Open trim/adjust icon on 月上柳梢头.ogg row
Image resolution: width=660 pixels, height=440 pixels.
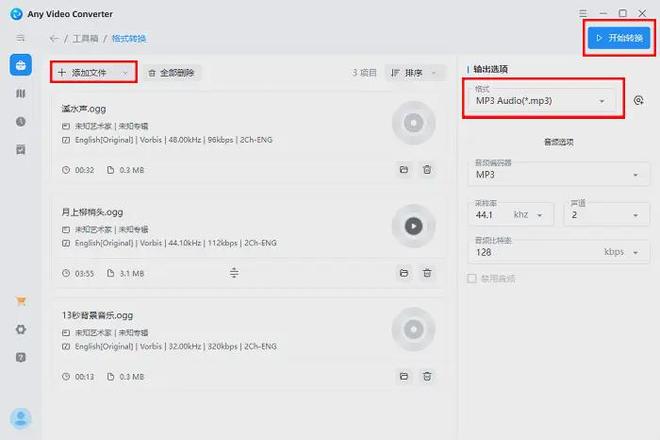[234, 273]
